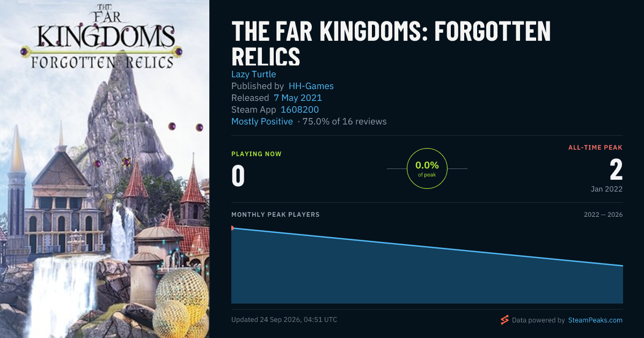Open the Lazy Turtle developer link
The height and width of the screenshot is (338, 644).
click(x=253, y=74)
